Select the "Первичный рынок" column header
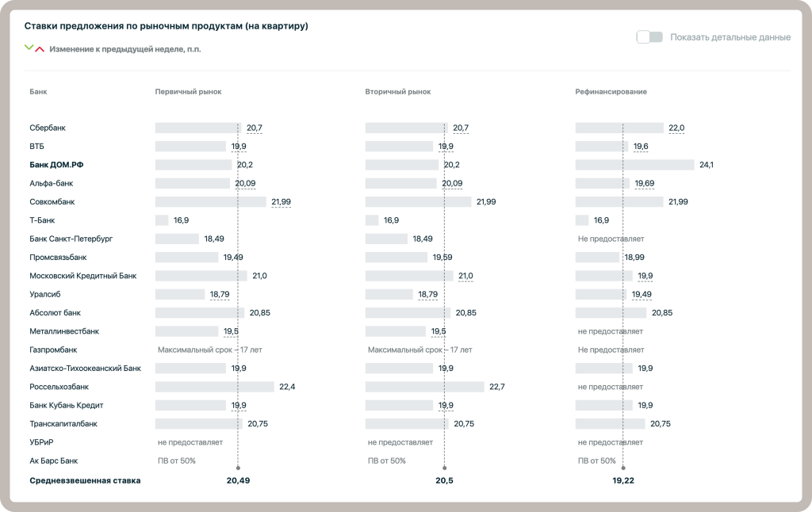Viewport: 812px width, 512px height. [x=188, y=92]
